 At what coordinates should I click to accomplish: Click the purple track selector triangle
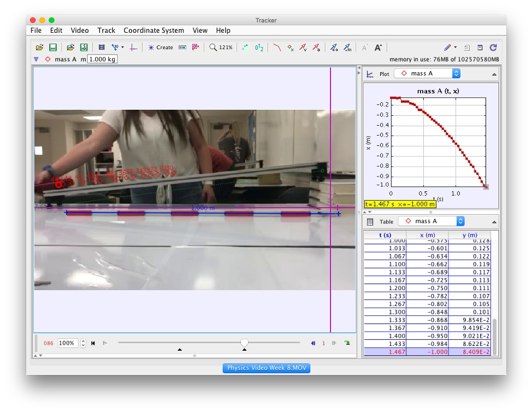pyautogui.click(x=36, y=60)
